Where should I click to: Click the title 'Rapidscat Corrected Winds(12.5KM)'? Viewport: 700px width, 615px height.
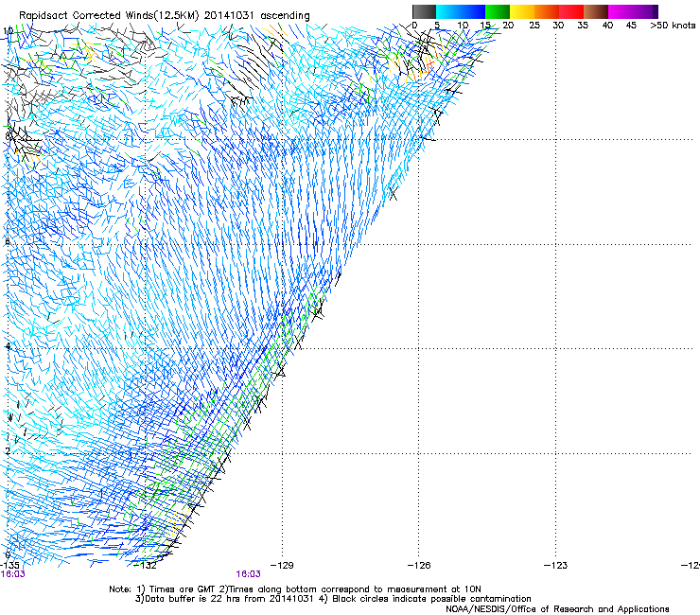pyautogui.click(x=109, y=15)
